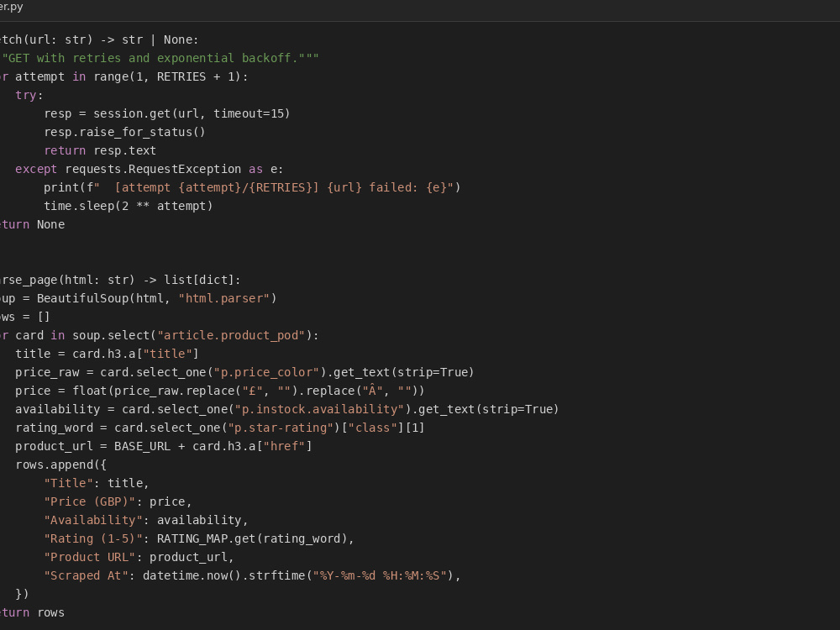The height and width of the screenshot is (630, 840).
Task: Click the '"article.product_pod"' selector string
Action: coord(231,335)
